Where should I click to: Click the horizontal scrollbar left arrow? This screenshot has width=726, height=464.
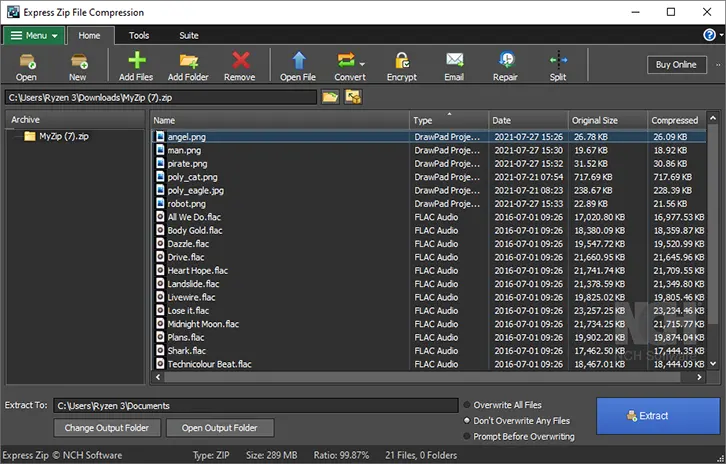click(158, 377)
